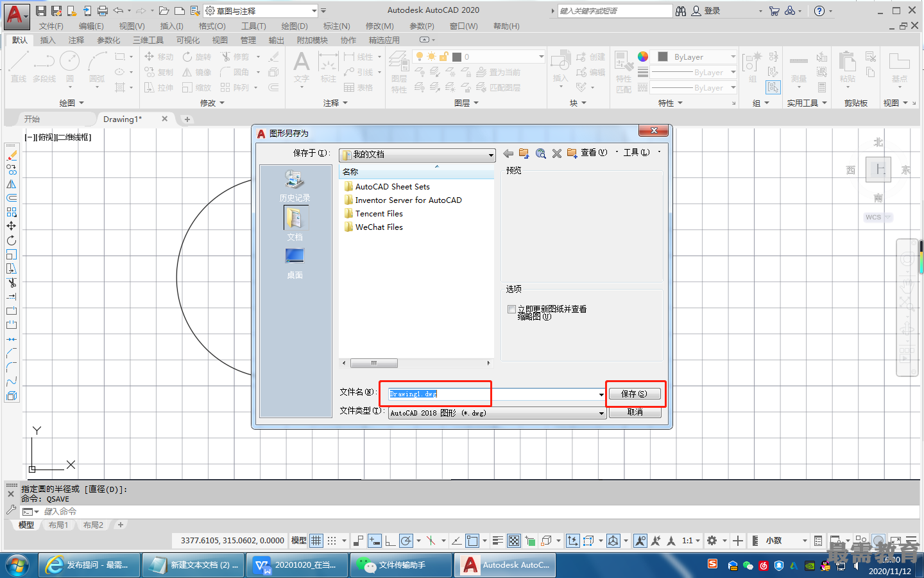924x578 pixels.
Task: Click the 取消 button in the dialog
Action: tap(635, 412)
